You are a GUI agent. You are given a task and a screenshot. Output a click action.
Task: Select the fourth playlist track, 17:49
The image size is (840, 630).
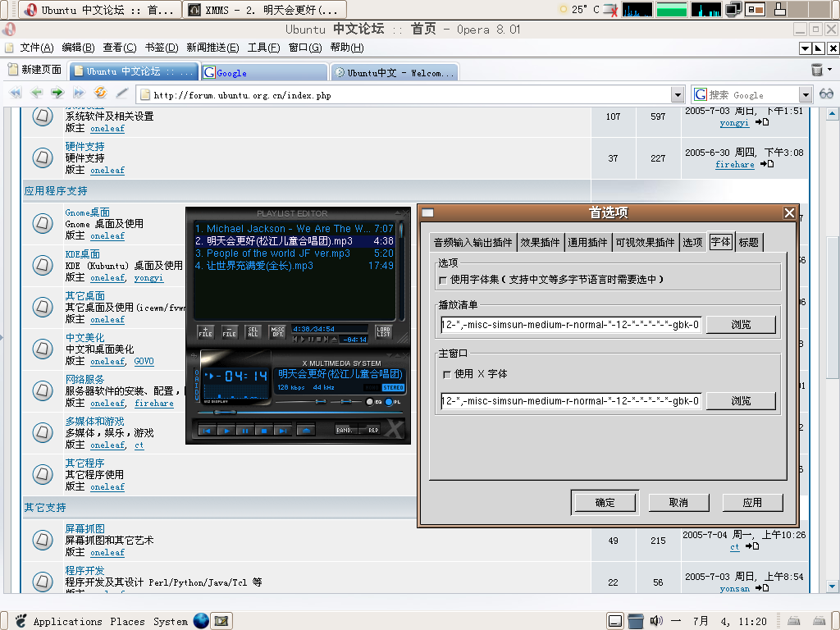[x=294, y=266]
